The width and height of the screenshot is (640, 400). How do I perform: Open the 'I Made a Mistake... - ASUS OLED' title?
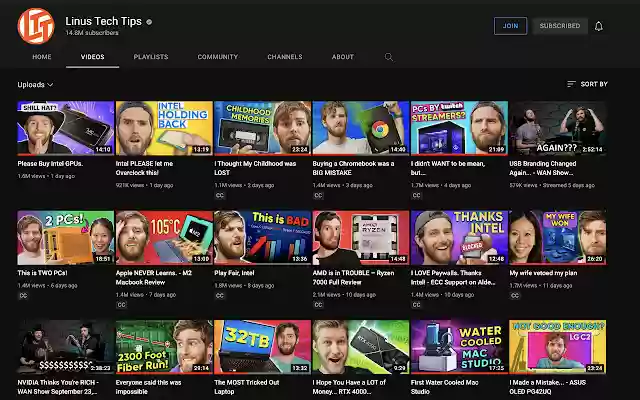pyautogui.click(x=548, y=387)
